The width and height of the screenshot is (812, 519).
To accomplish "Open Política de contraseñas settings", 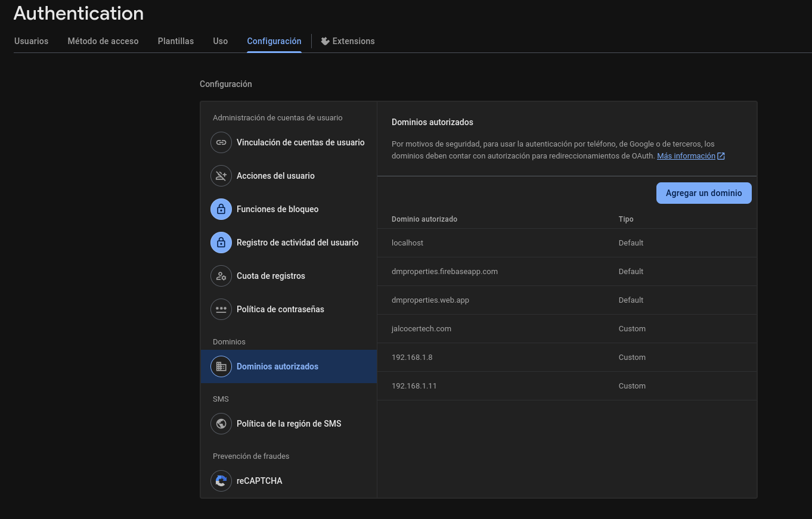I will tap(280, 309).
